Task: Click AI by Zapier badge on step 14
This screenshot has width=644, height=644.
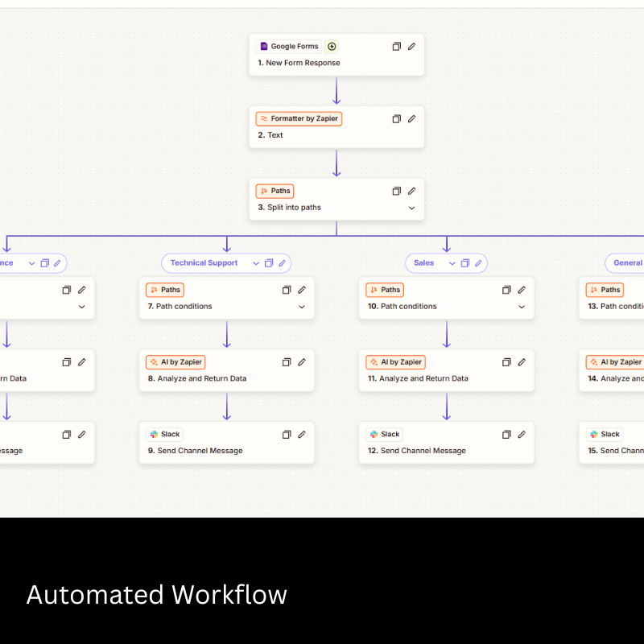Action: [x=615, y=362]
